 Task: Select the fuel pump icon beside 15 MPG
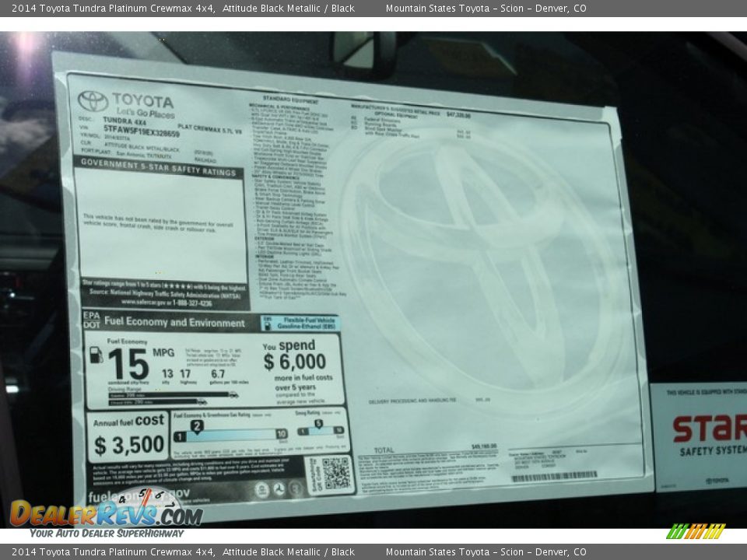[x=96, y=357]
